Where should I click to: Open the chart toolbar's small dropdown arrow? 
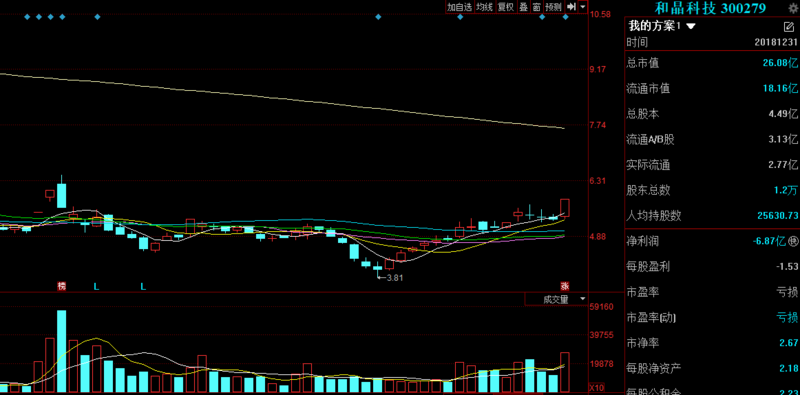pos(583,7)
